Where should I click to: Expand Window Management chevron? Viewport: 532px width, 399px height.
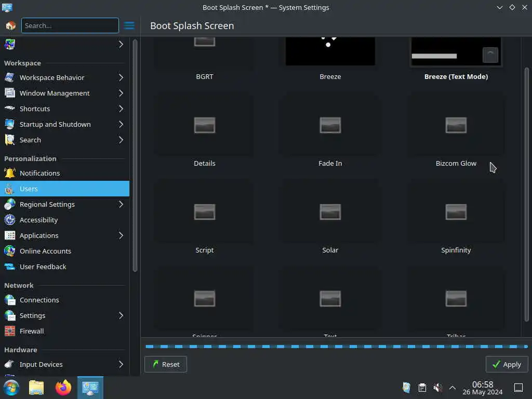pyautogui.click(x=121, y=94)
